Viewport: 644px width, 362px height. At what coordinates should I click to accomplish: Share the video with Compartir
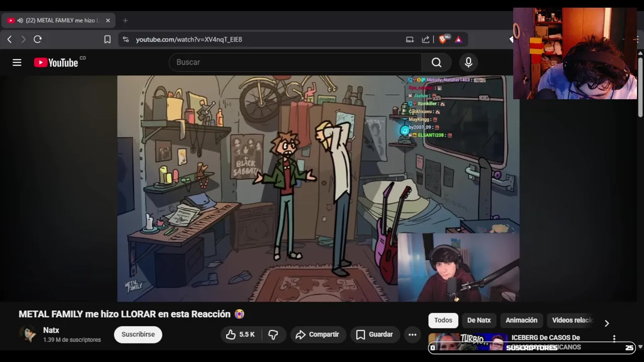[318, 334]
